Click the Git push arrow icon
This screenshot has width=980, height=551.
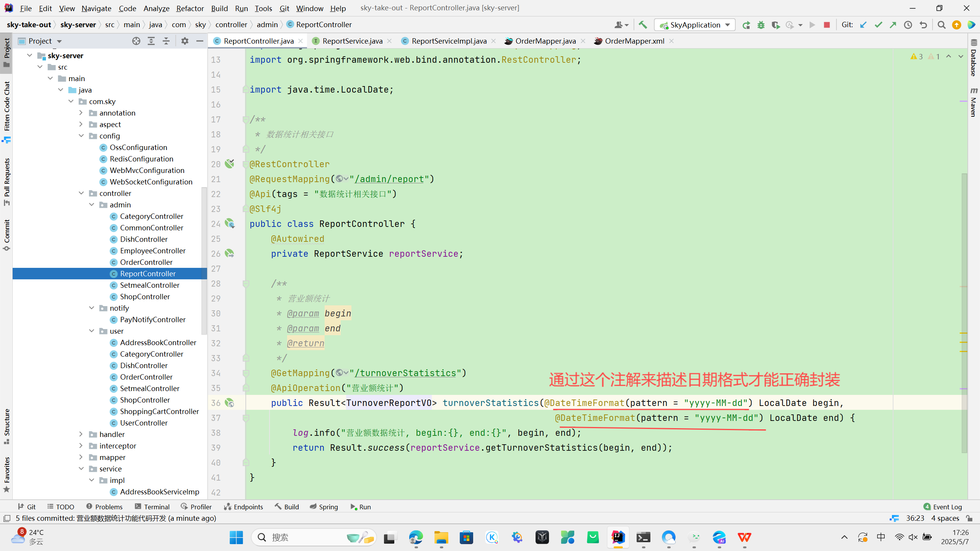(x=893, y=25)
